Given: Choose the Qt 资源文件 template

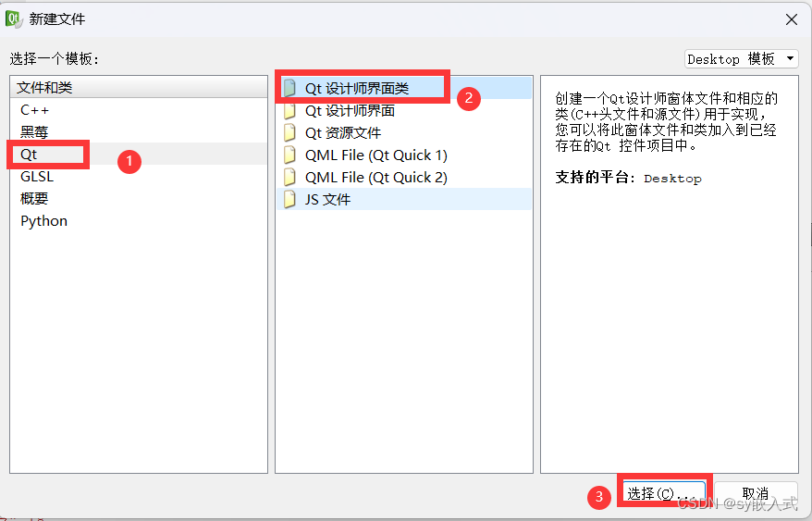Looking at the screenshot, I should [x=404, y=132].
